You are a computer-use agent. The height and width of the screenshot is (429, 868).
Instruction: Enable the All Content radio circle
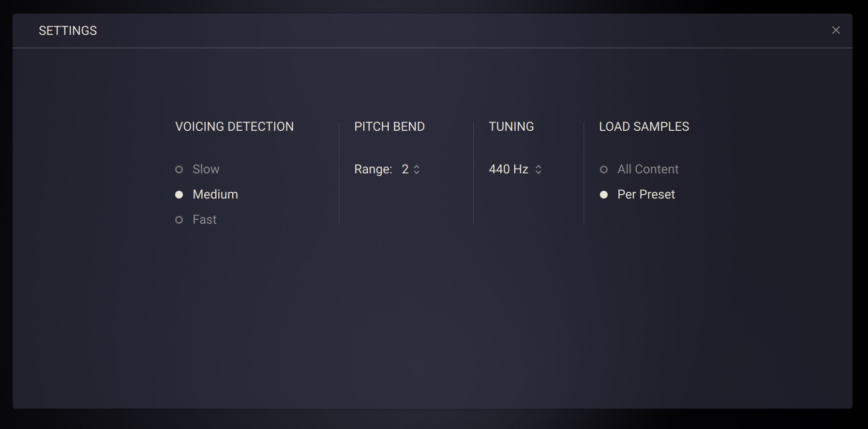(604, 169)
